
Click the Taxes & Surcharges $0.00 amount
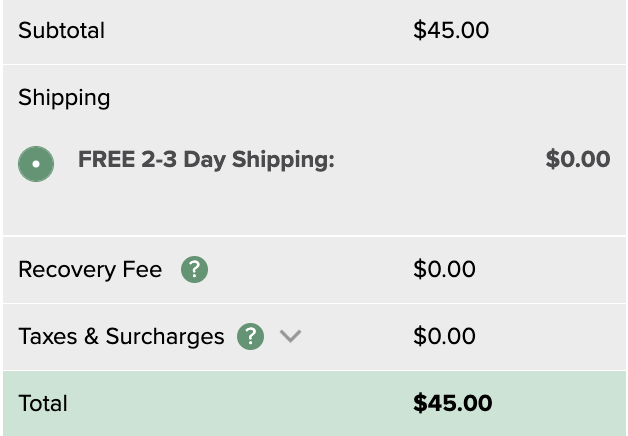(x=444, y=336)
